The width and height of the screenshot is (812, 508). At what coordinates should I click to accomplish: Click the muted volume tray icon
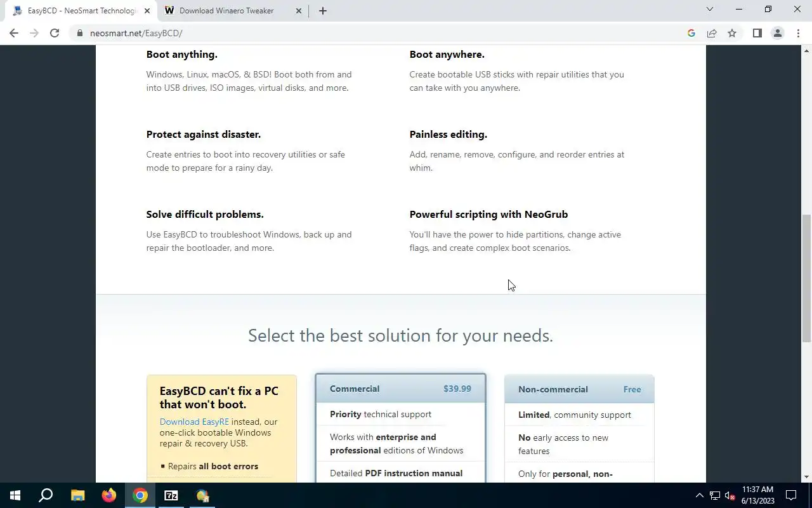pyautogui.click(x=730, y=495)
